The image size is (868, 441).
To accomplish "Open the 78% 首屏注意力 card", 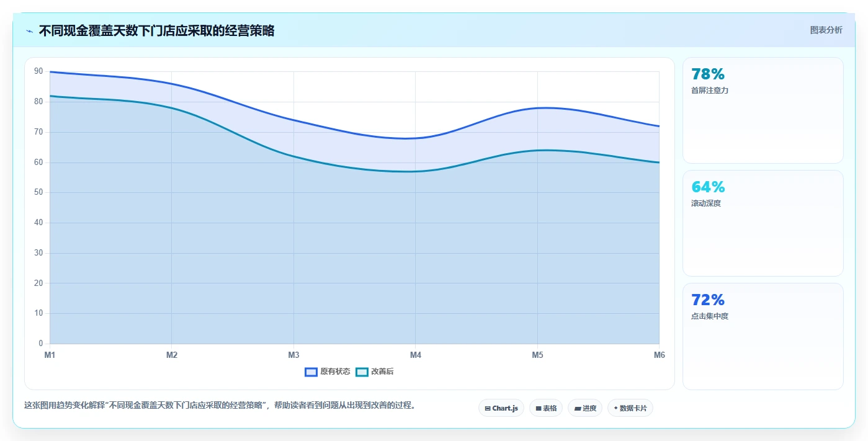I will (x=763, y=110).
